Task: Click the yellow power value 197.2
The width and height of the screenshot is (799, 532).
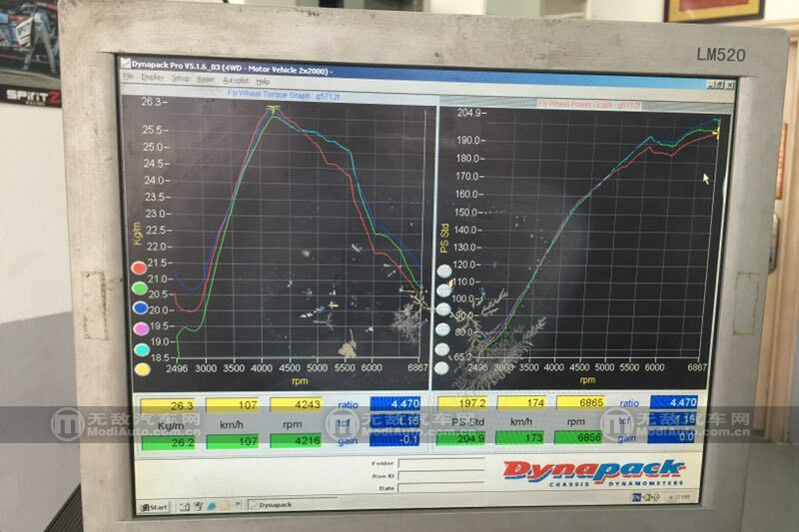Action: click(462, 403)
